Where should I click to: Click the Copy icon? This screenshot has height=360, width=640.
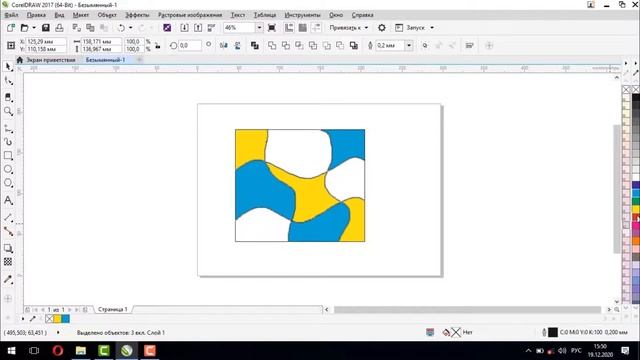90,28
